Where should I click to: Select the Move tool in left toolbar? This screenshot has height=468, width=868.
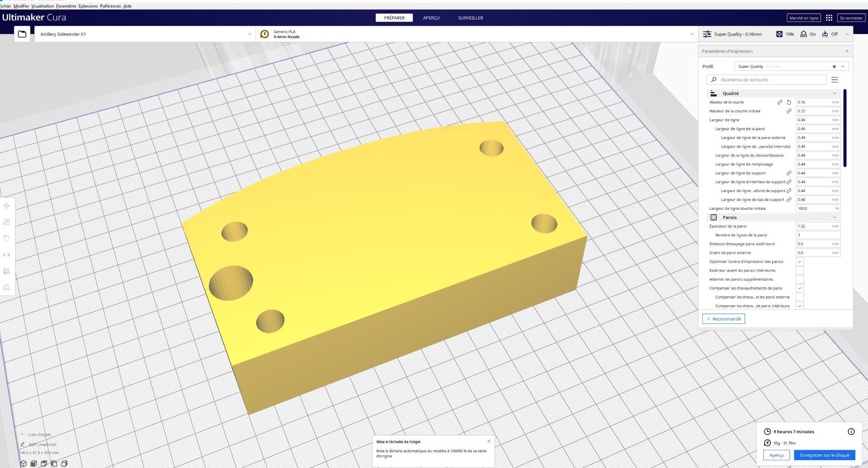click(6, 206)
